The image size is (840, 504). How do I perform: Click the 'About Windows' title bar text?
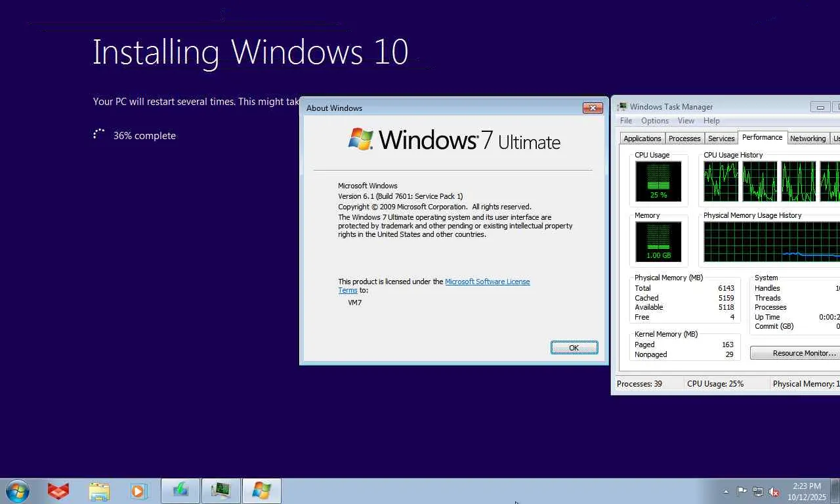[334, 108]
